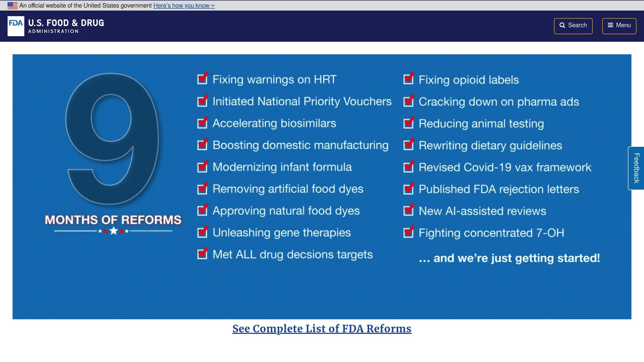Image resolution: width=644 pixels, height=362 pixels.
Task: Click the Revised Covid-19 vax framework checkmark
Action: coord(409,167)
